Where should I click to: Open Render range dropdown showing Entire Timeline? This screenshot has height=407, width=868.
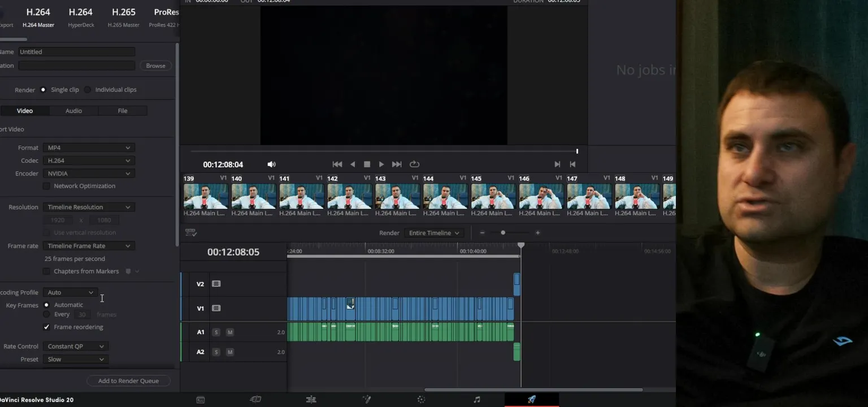(434, 233)
